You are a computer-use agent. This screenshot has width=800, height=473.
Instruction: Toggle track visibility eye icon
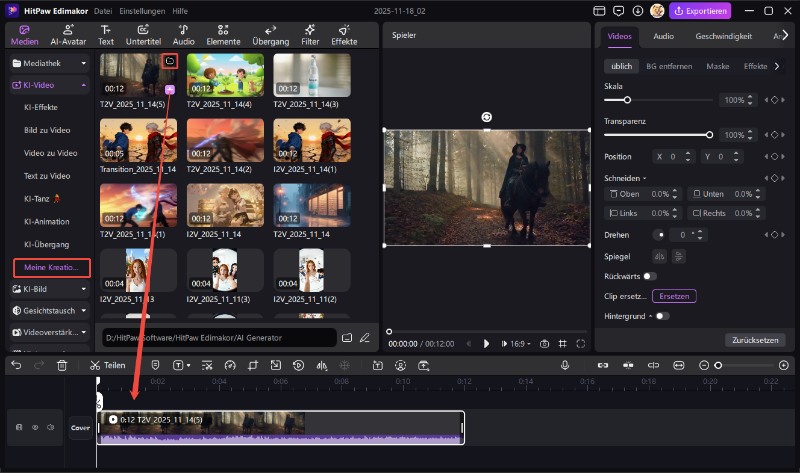pos(35,428)
